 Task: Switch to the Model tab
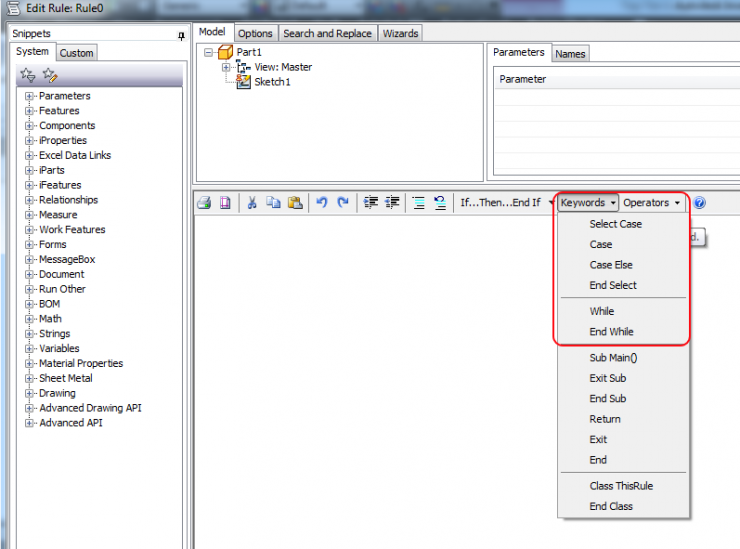[x=212, y=32]
